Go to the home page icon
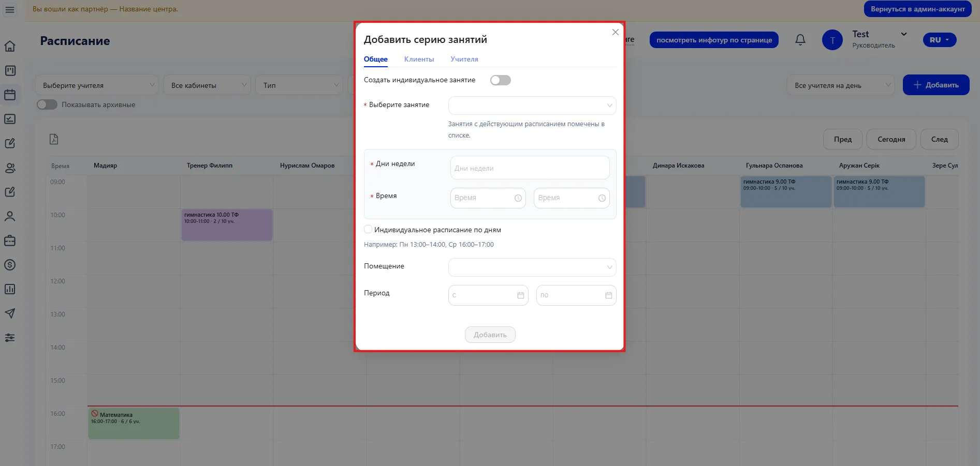This screenshot has width=980, height=466. [10, 46]
